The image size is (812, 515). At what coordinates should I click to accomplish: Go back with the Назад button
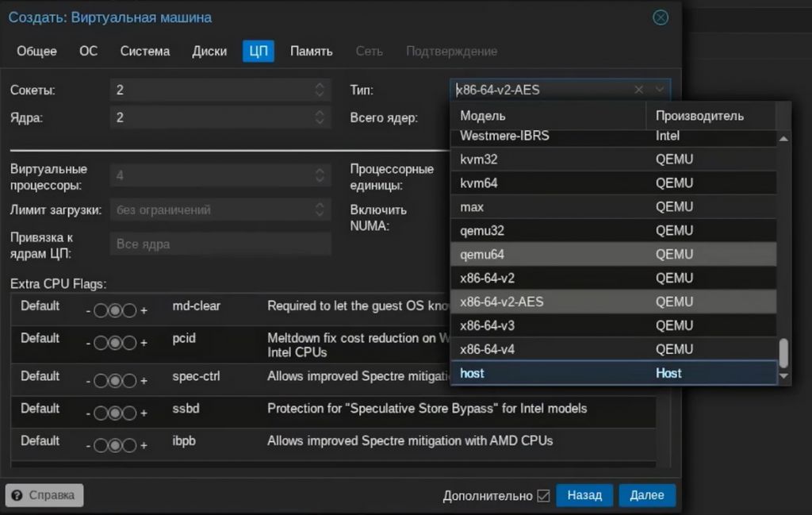584,495
